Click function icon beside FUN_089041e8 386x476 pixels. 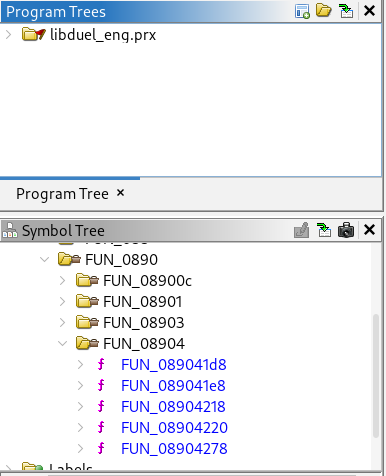pos(101,385)
